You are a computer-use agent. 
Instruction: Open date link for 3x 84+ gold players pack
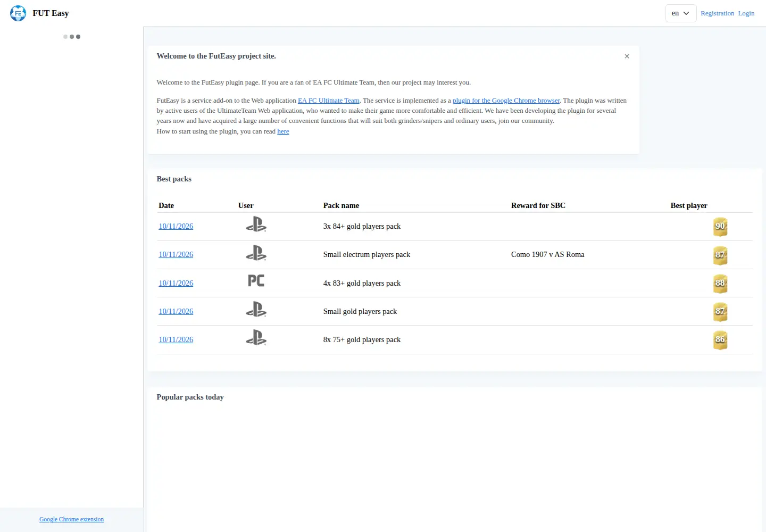176,226
